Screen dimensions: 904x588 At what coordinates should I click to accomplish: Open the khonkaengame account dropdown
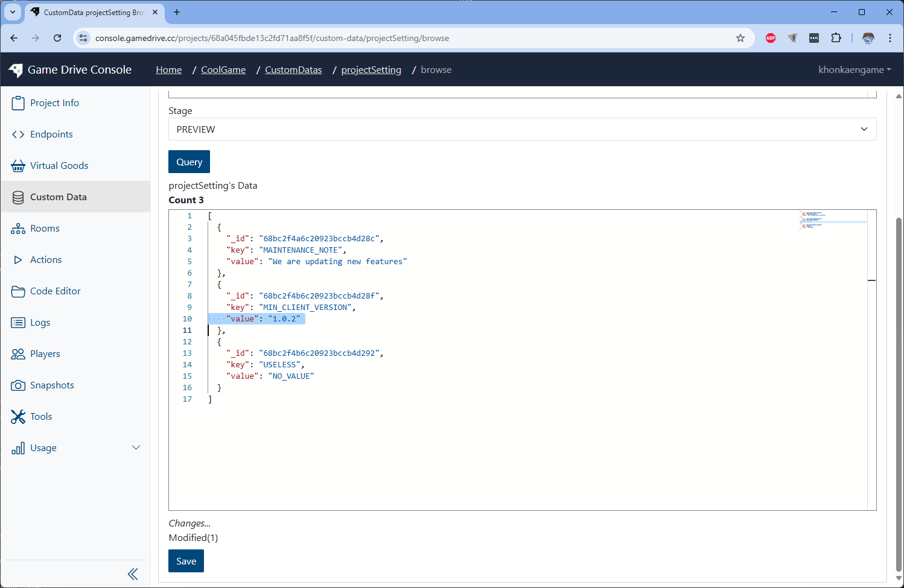tap(854, 70)
